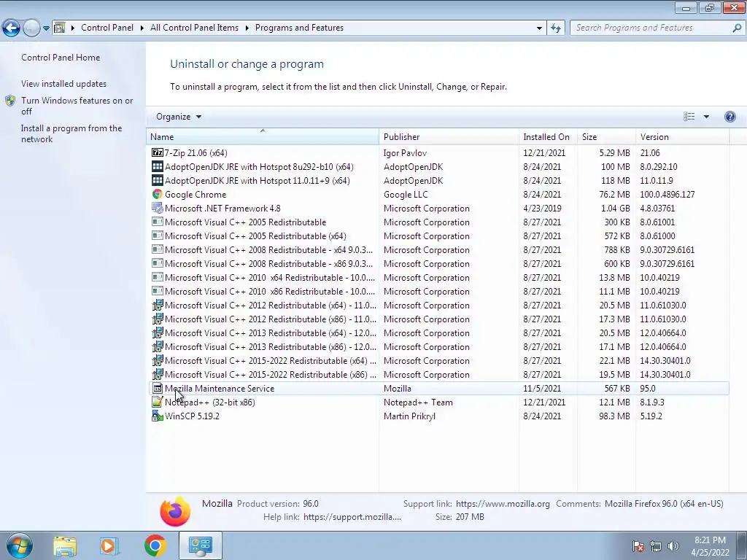Click the Action Center flag tray icon

click(638, 546)
